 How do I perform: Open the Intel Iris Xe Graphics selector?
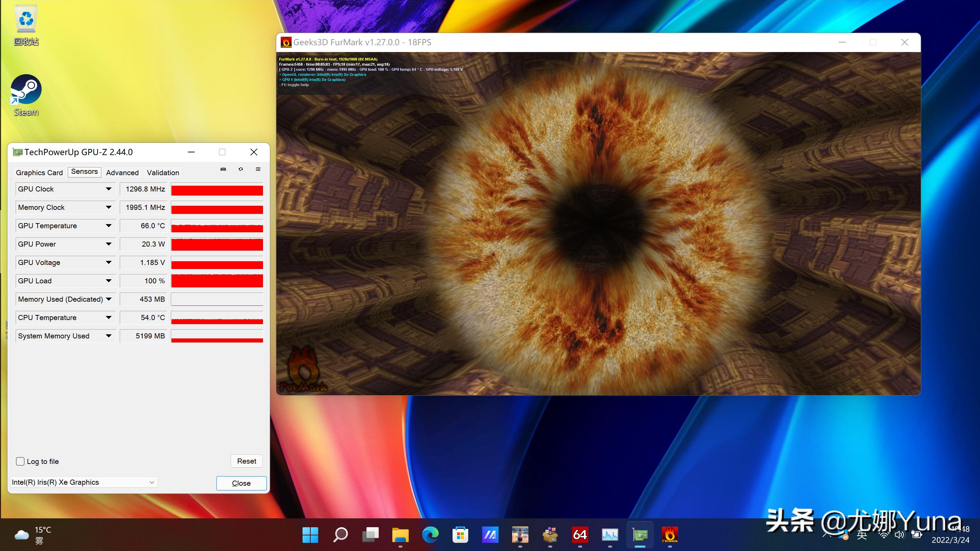84,482
